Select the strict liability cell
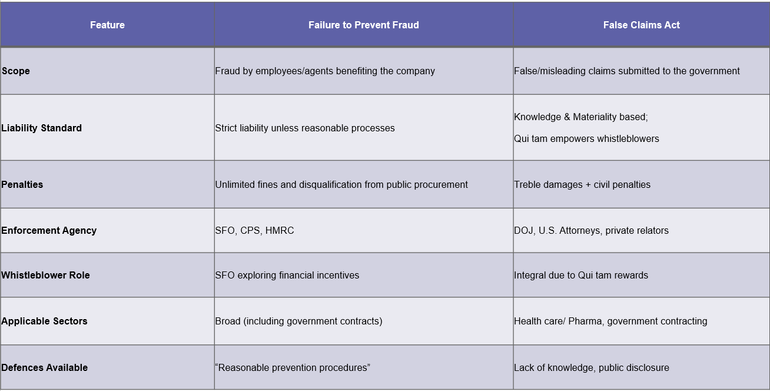This screenshot has height=391, width=770. click(364, 128)
